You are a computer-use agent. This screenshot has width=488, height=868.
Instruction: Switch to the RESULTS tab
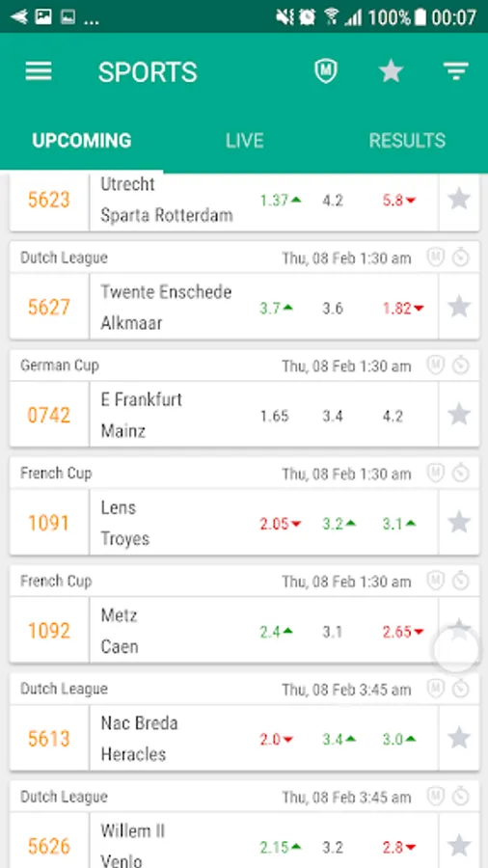click(x=407, y=141)
